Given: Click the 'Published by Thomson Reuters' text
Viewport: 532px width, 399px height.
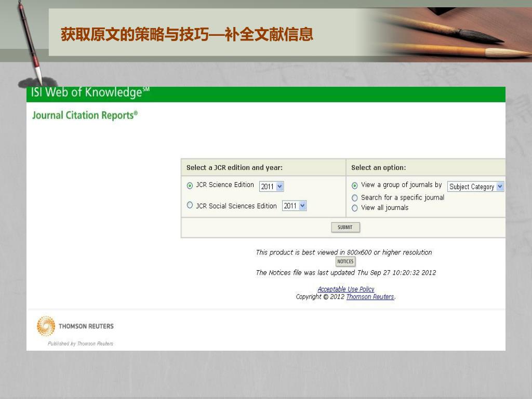Looking at the screenshot, I should 81,344.
